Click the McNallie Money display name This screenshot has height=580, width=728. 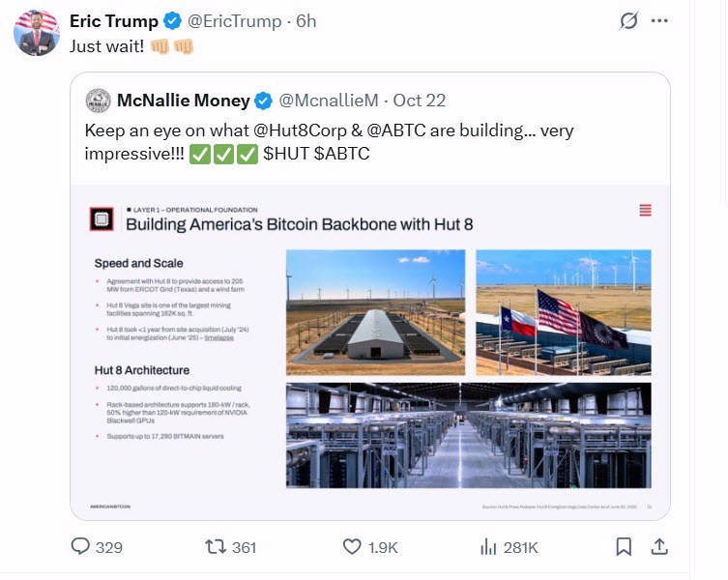point(182,101)
